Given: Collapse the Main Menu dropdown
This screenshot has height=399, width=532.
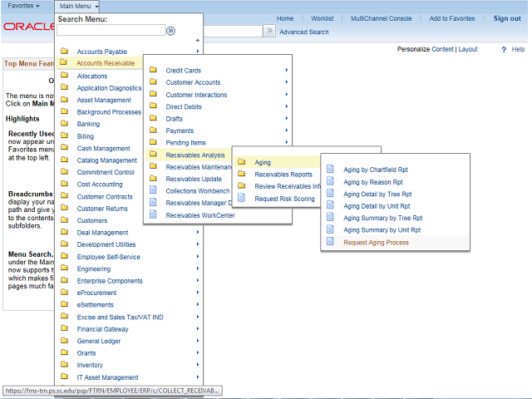Looking at the screenshot, I should [x=80, y=6].
